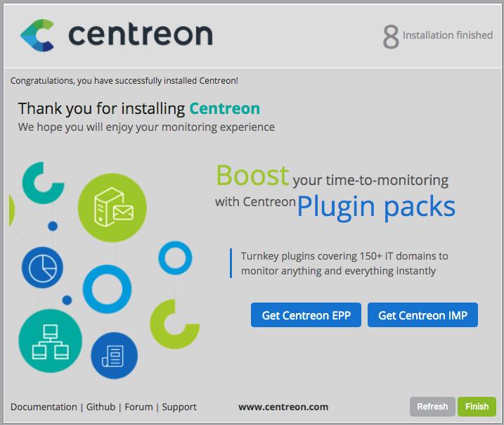Viewport: 504px width, 425px height.
Task: Open the Forum link
Action: [138, 407]
